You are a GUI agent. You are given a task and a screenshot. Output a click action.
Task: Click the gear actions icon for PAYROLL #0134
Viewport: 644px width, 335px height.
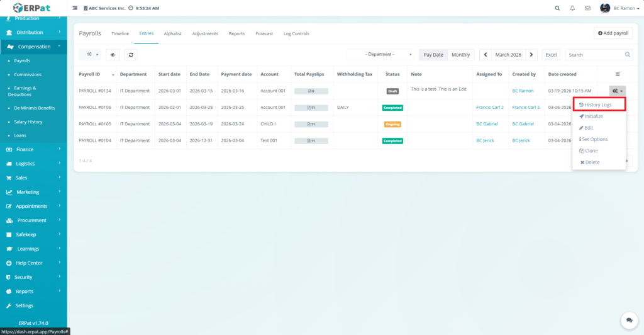(617, 91)
